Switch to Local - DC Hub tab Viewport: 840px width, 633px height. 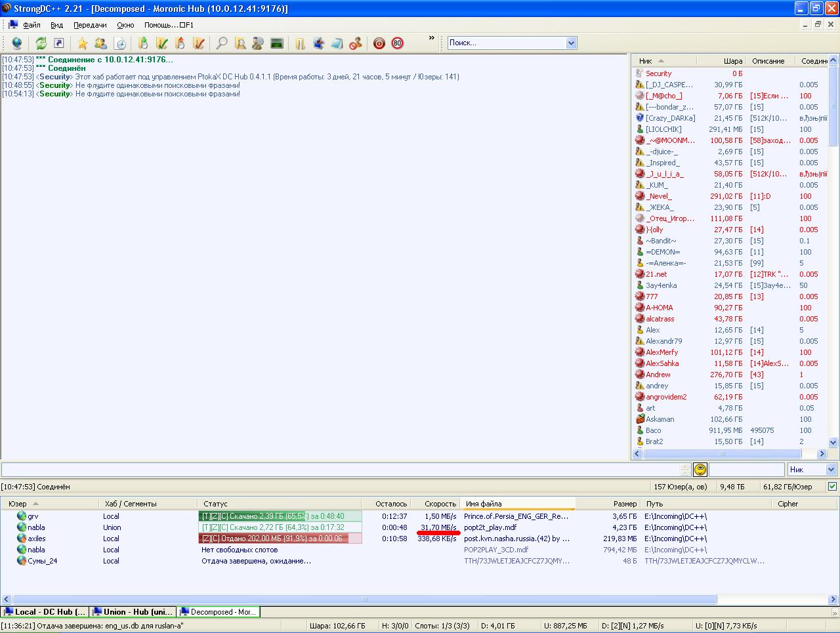[45, 612]
